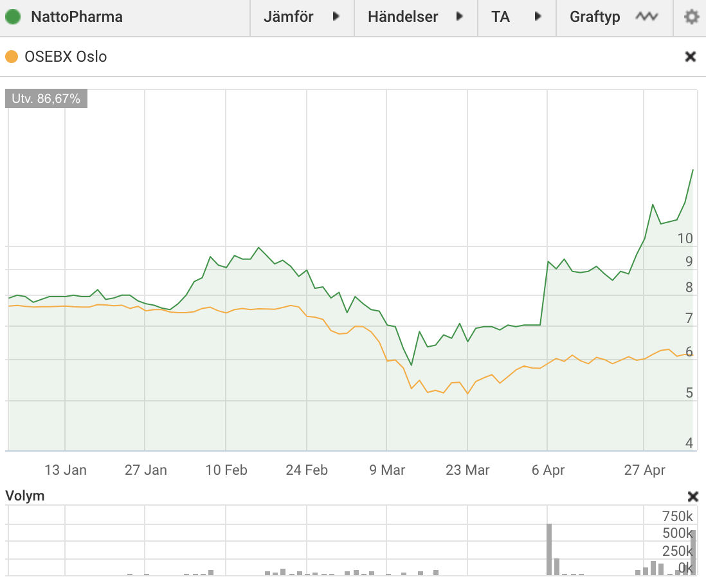Expand the Händelser arrow

pyautogui.click(x=459, y=17)
